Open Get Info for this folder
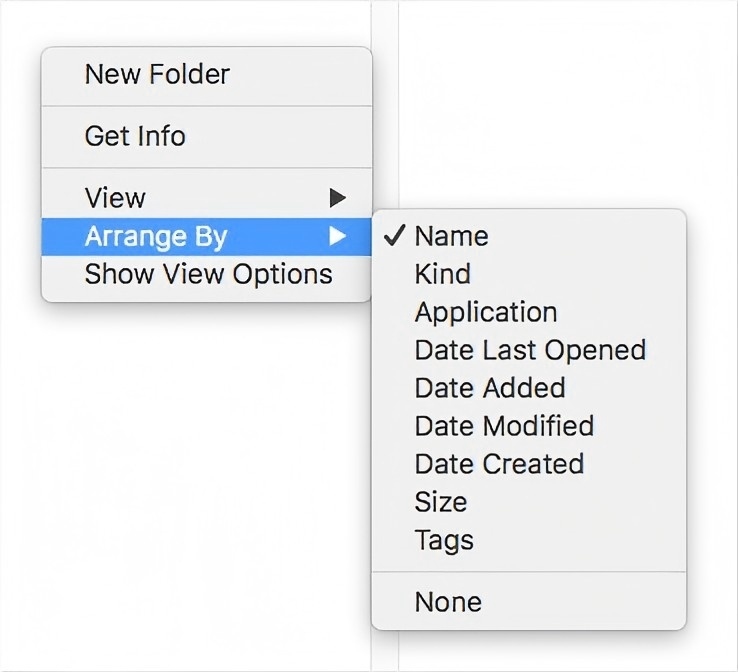The width and height of the screenshot is (738, 672). pos(135,136)
